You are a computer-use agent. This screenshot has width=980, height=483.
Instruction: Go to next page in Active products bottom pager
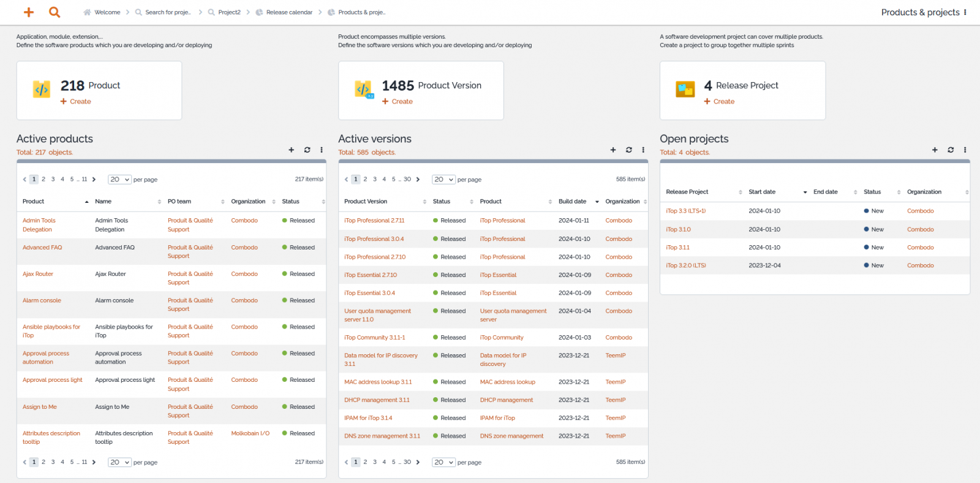pos(94,462)
